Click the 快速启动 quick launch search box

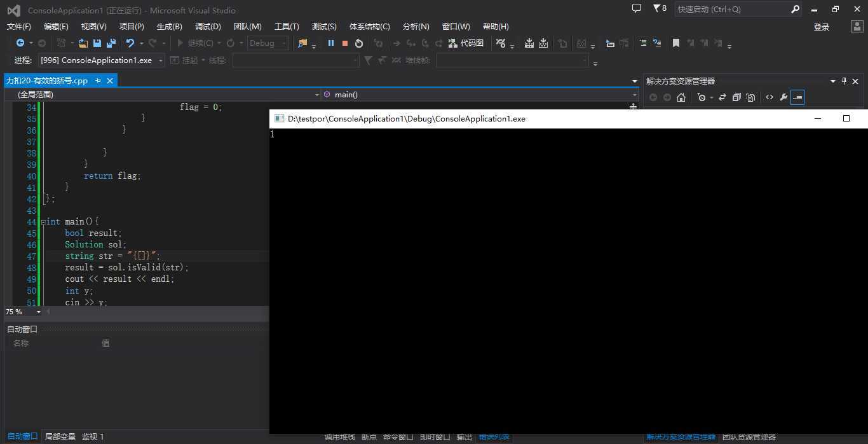pos(731,10)
